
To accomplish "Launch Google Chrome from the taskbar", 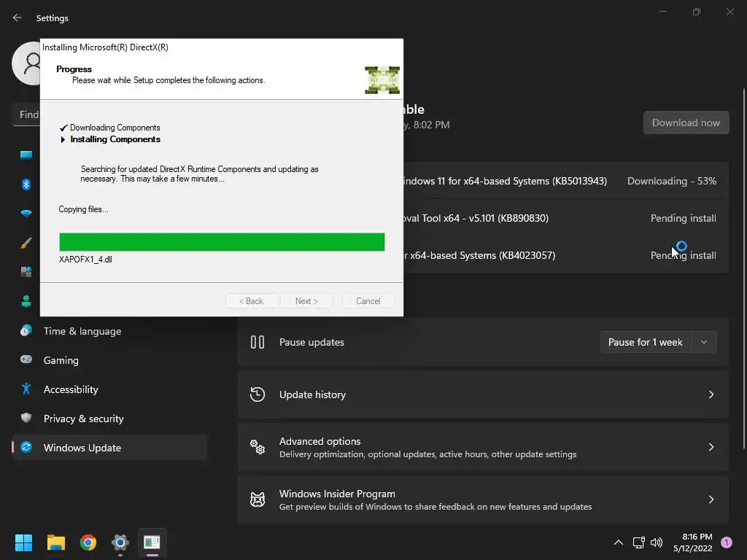I will [x=88, y=542].
